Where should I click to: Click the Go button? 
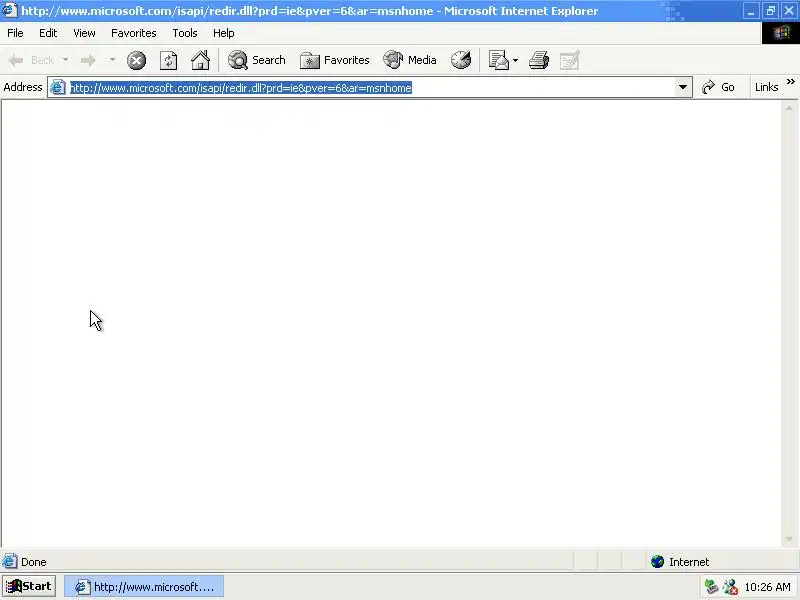[718, 87]
